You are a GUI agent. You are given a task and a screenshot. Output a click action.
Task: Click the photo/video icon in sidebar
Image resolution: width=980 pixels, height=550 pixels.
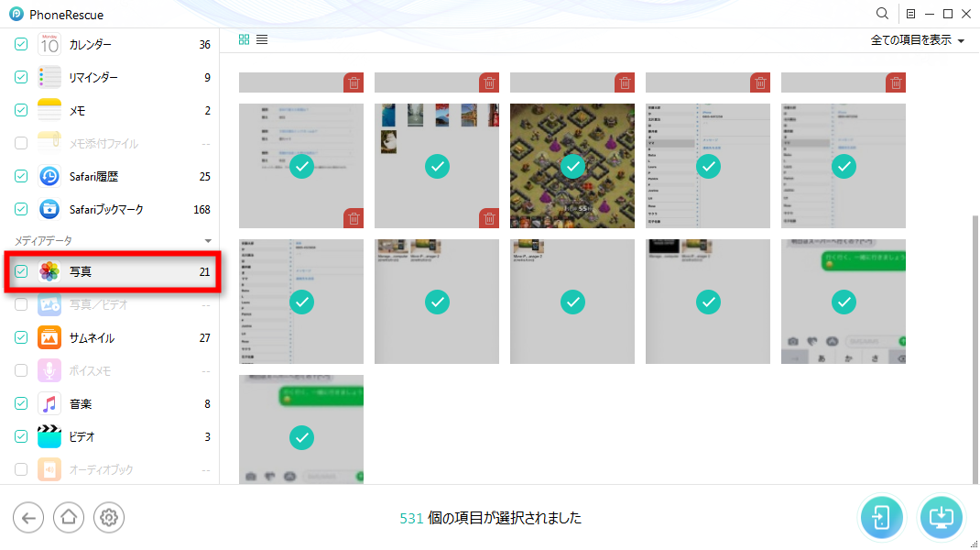pyautogui.click(x=49, y=304)
